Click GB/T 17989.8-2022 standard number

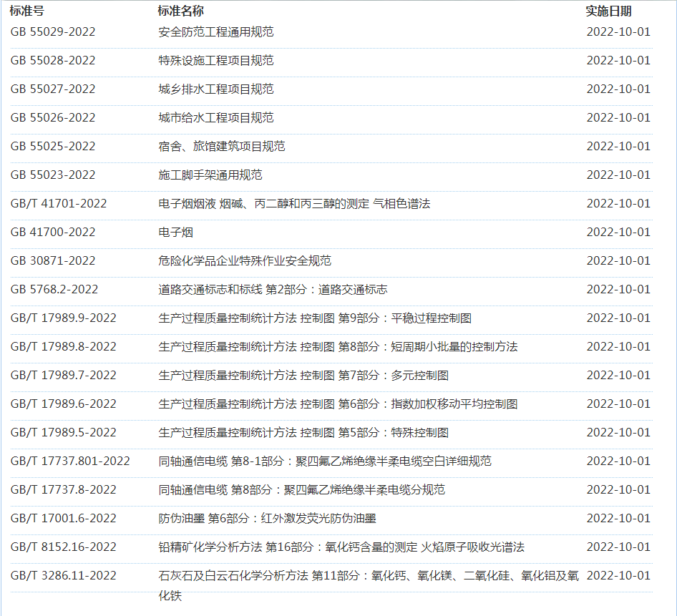tap(64, 346)
